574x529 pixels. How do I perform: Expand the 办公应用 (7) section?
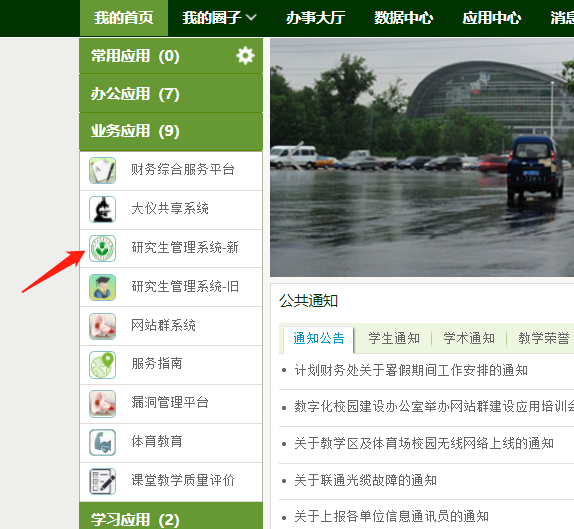coord(171,94)
